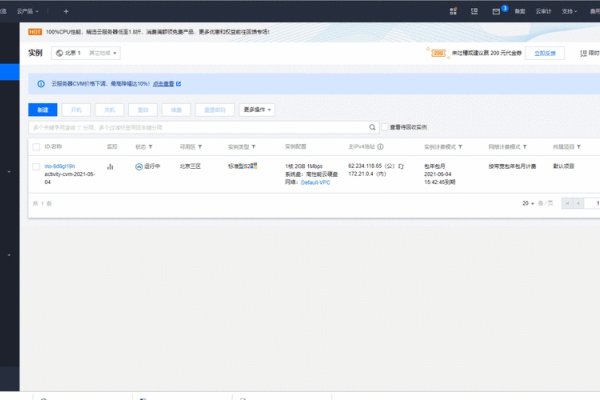Open the 点击查看 link in price notice
Viewport: 600px width, 400px height.
click(x=163, y=84)
